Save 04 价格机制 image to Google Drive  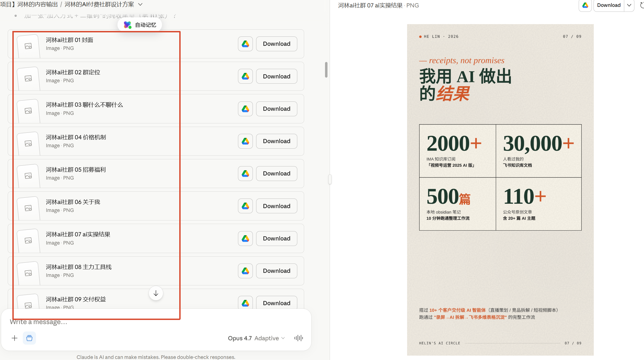pyautogui.click(x=245, y=141)
